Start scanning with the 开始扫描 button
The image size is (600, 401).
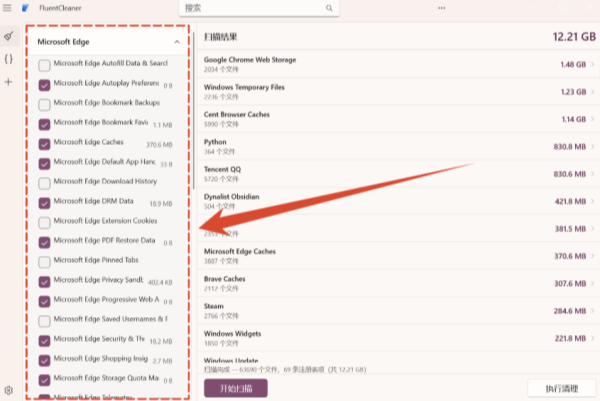[x=236, y=388]
